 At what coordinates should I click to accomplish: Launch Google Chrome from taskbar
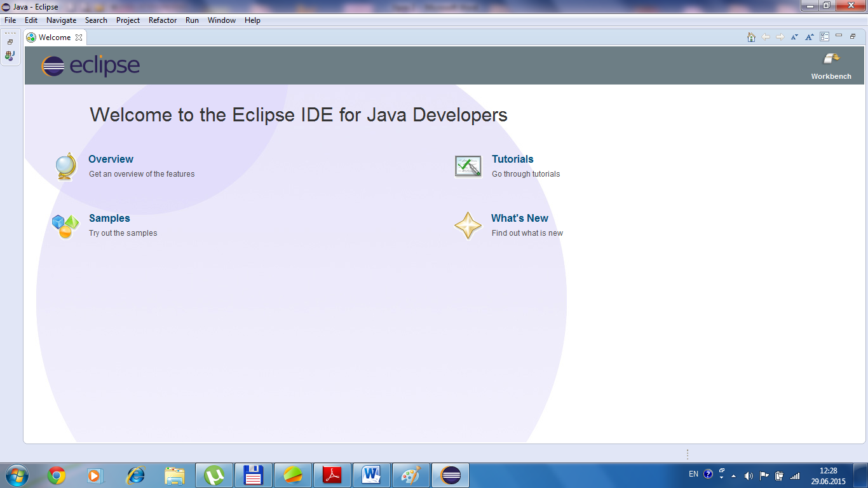tap(57, 475)
